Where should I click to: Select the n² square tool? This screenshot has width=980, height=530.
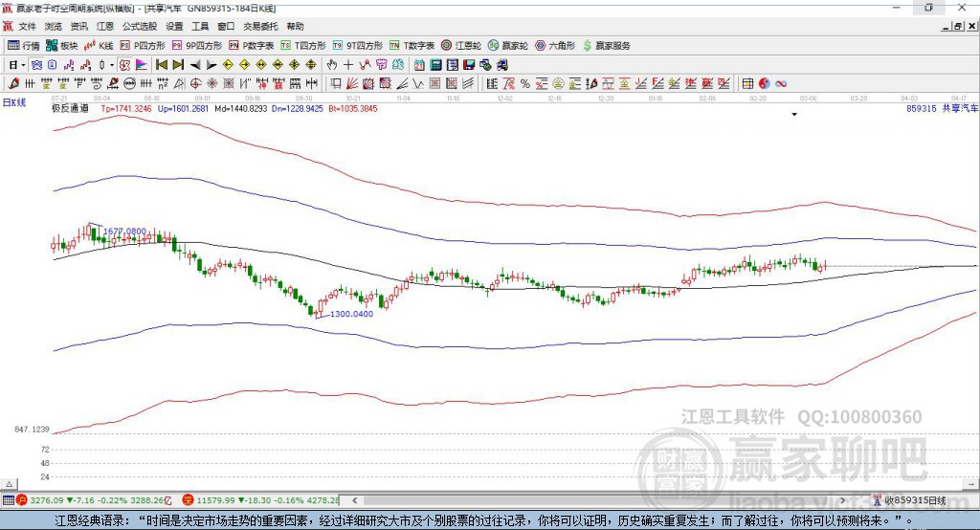click(163, 84)
